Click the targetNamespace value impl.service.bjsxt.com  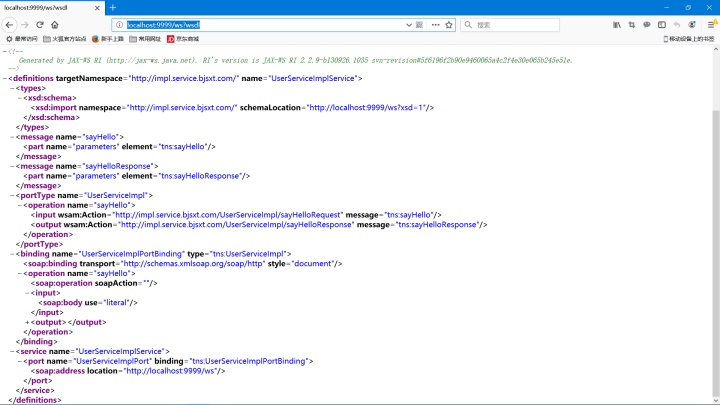tap(184, 79)
